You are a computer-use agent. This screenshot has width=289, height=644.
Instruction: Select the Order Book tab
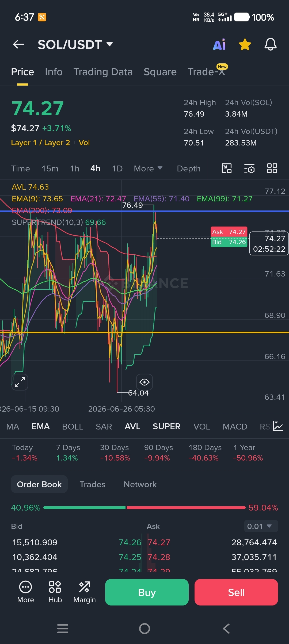tap(39, 484)
